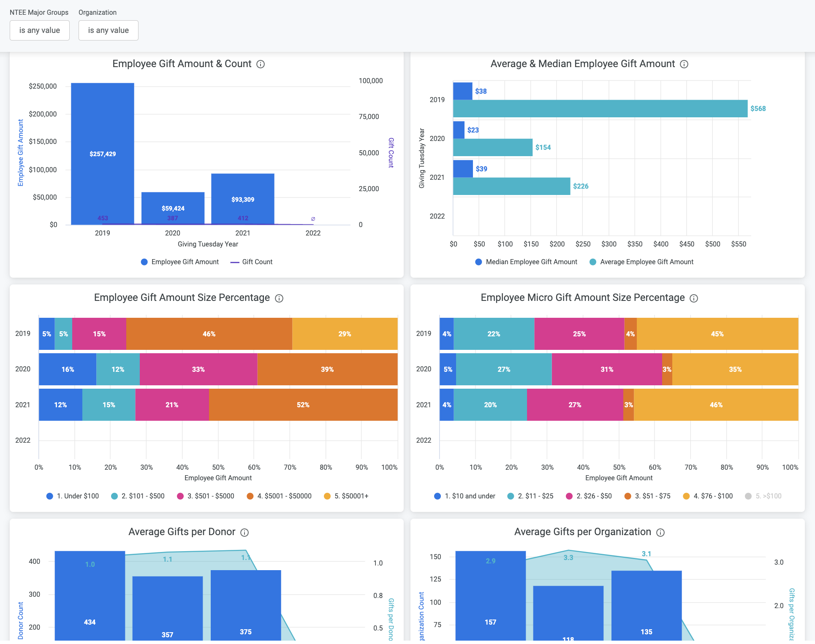
Task: Select the $226 average gift bar for 2021
Action: point(511,186)
